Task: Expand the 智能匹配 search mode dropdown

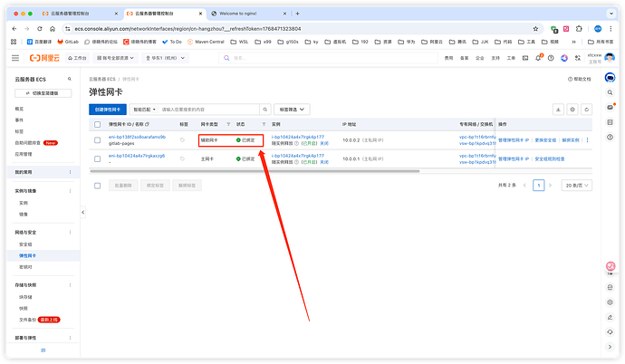Action: [x=145, y=109]
